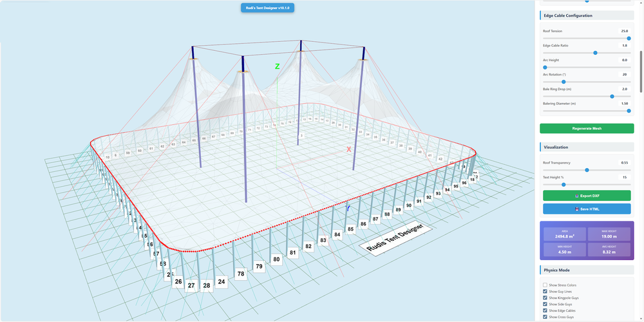
Task: Click the Arc Height slider handle
Action: [545, 68]
